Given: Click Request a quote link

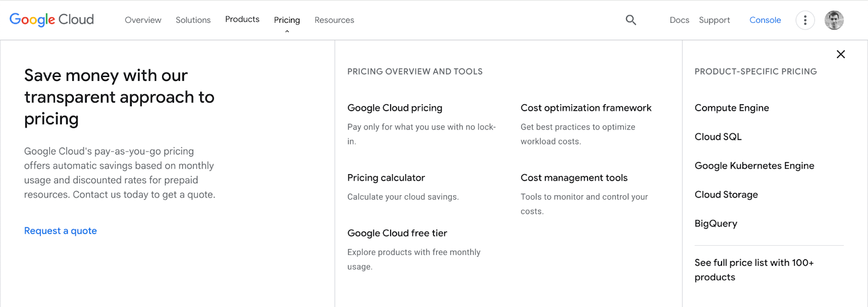Looking at the screenshot, I should pyautogui.click(x=61, y=231).
